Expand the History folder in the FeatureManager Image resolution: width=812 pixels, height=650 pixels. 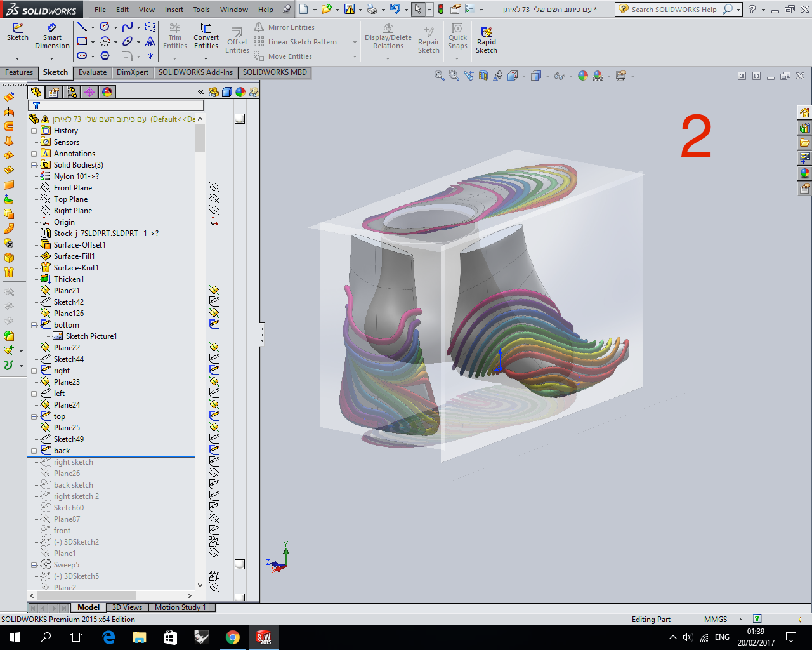tap(35, 130)
